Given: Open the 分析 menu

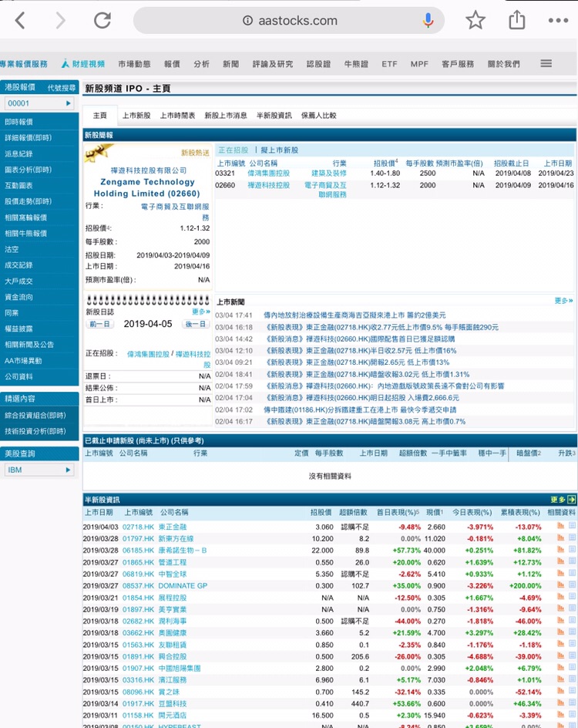Looking at the screenshot, I should pyautogui.click(x=201, y=64).
